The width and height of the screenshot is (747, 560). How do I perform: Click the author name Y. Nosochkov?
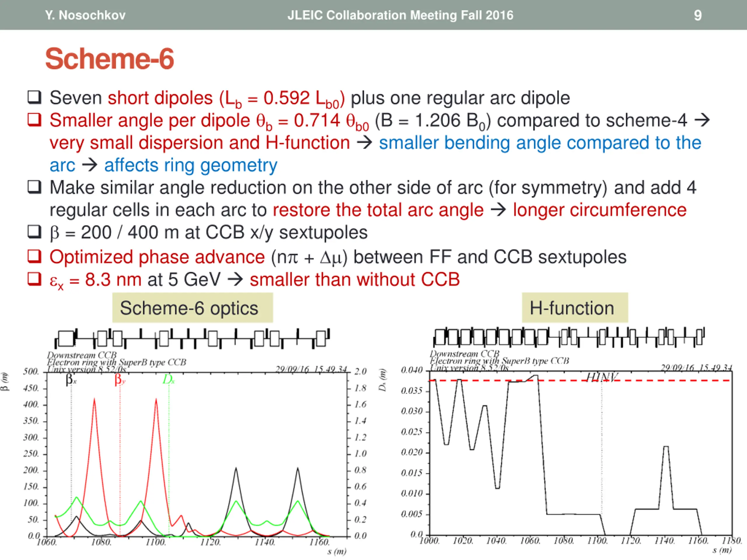coord(85,15)
